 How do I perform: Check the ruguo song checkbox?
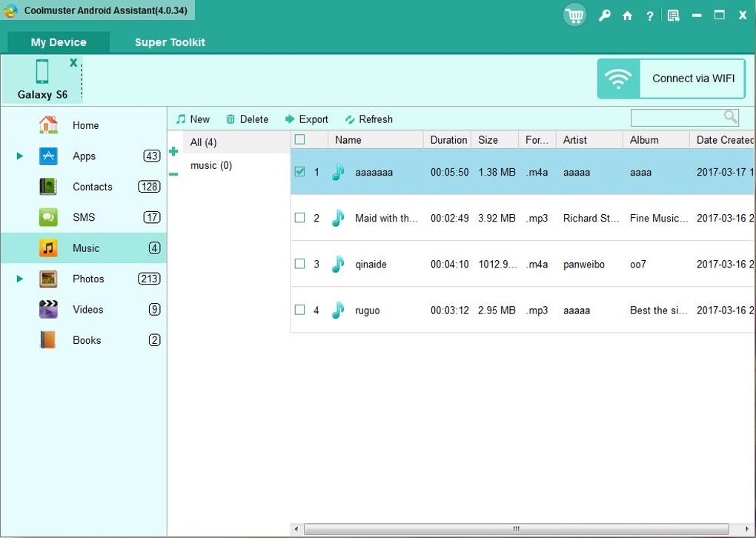[300, 310]
